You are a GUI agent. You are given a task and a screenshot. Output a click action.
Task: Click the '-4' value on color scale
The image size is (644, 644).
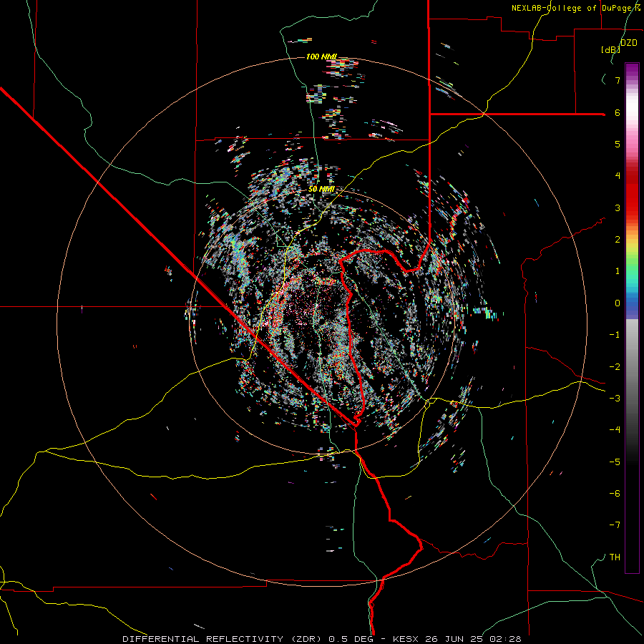click(615, 430)
